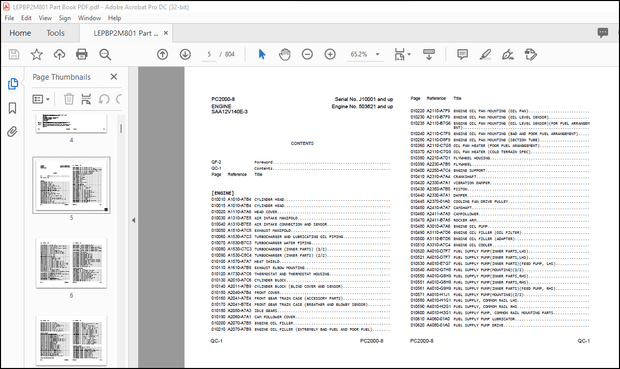This screenshot has width=620, height=369.
Task: Click the '010010 A1010-A7B4 CYLINDER HEAD' row
Action: point(301,199)
